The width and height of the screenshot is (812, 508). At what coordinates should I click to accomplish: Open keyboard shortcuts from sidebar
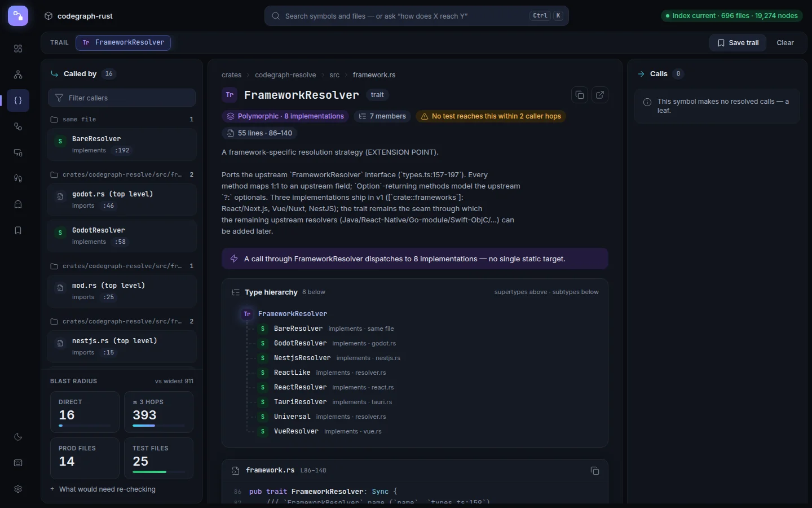point(18,463)
